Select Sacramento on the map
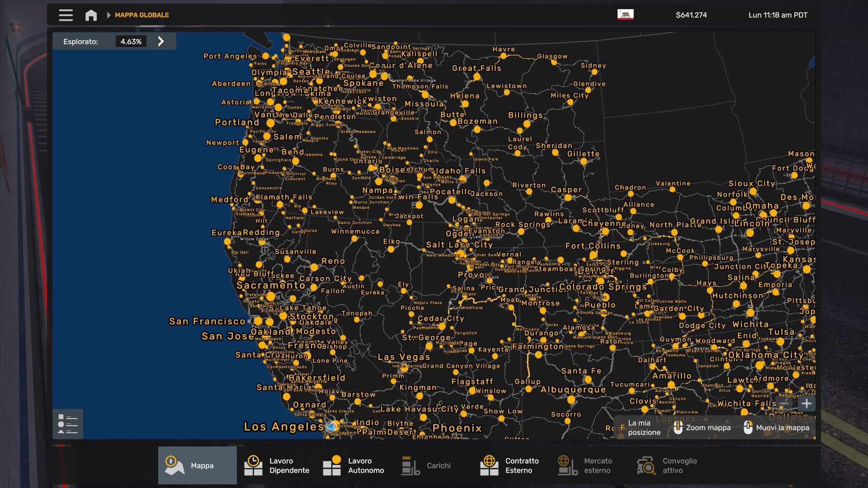868x488 pixels. (271, 286)
